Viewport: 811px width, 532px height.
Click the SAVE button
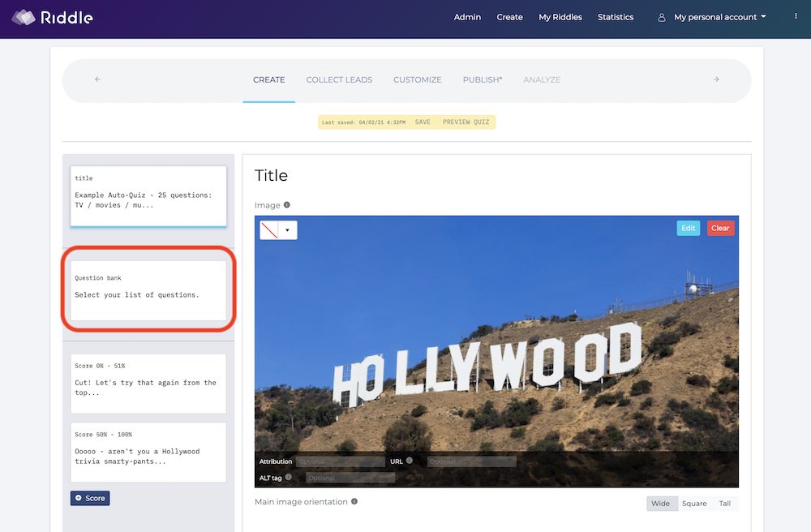pos(423,122)
